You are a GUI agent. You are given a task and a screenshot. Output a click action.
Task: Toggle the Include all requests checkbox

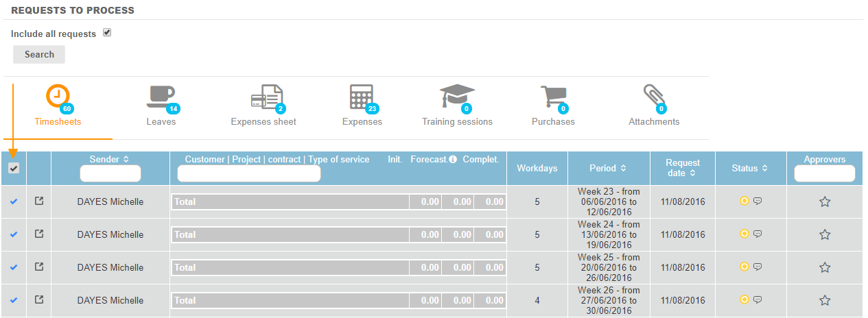point(107,33)
